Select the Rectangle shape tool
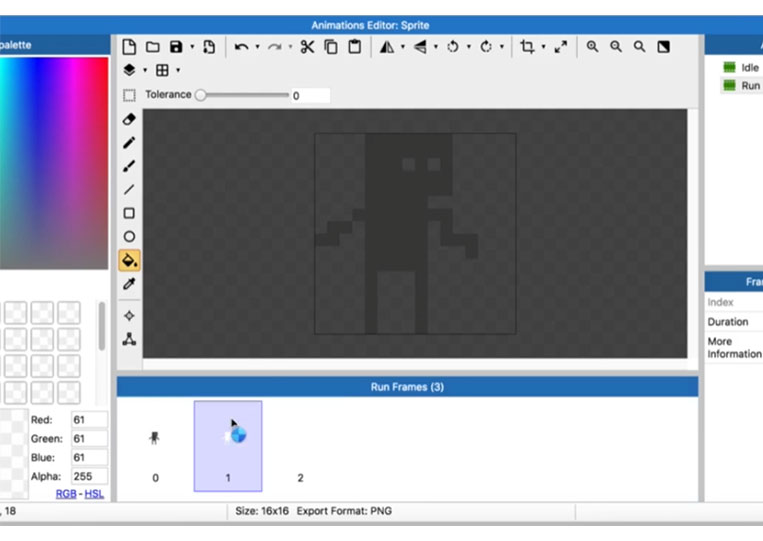Screen dimensions: 763x541 [x=129, y=213]
